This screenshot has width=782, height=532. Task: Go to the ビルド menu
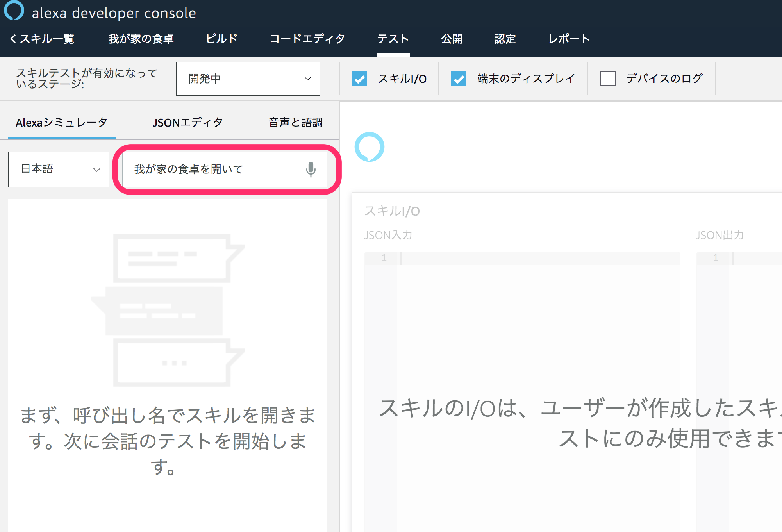[x=221, y=39]
